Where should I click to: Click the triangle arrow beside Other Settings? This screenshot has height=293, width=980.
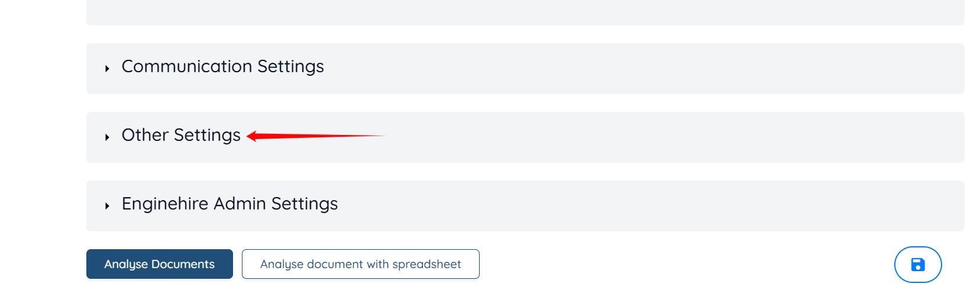point(107,137)
